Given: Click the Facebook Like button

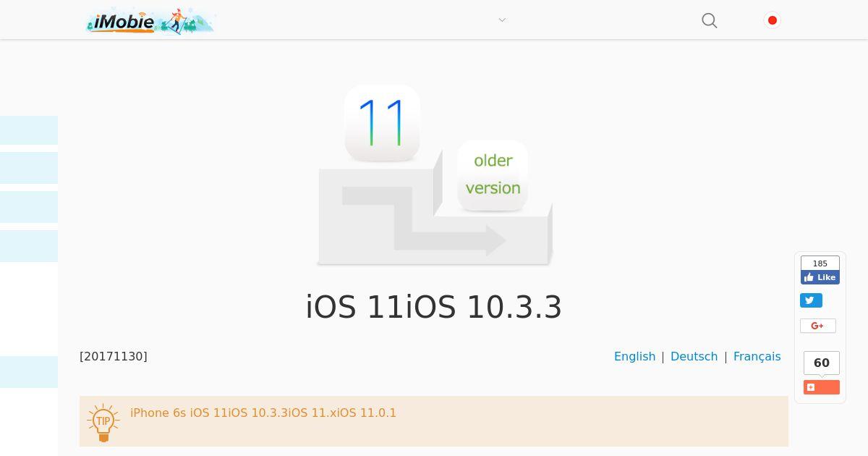Looking at the screenshot, I should coord(820,277).
